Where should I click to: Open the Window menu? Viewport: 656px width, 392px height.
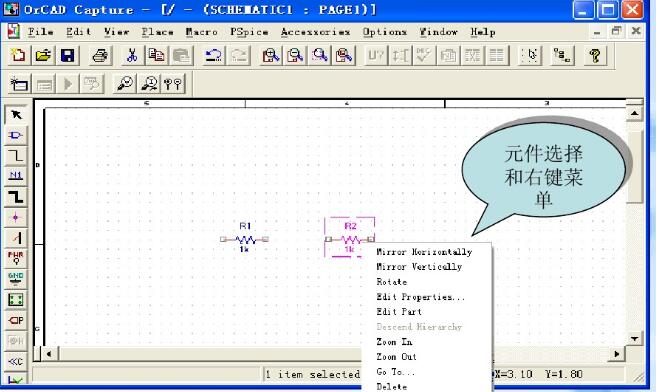click(x=438, y=32)
